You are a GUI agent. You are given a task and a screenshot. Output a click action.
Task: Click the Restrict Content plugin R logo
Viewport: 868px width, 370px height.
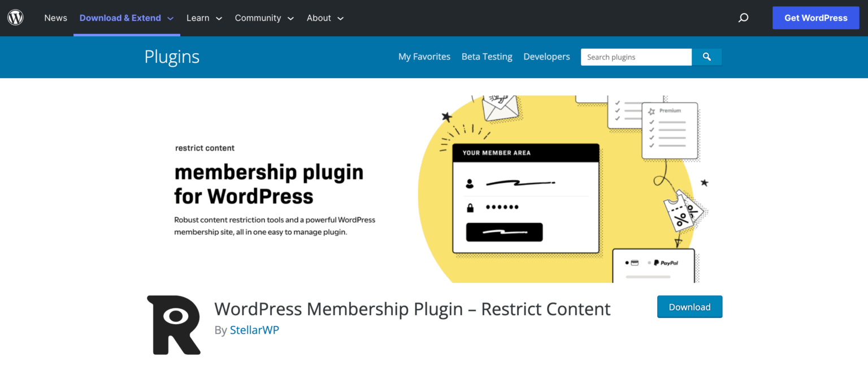tap(173, 324)
